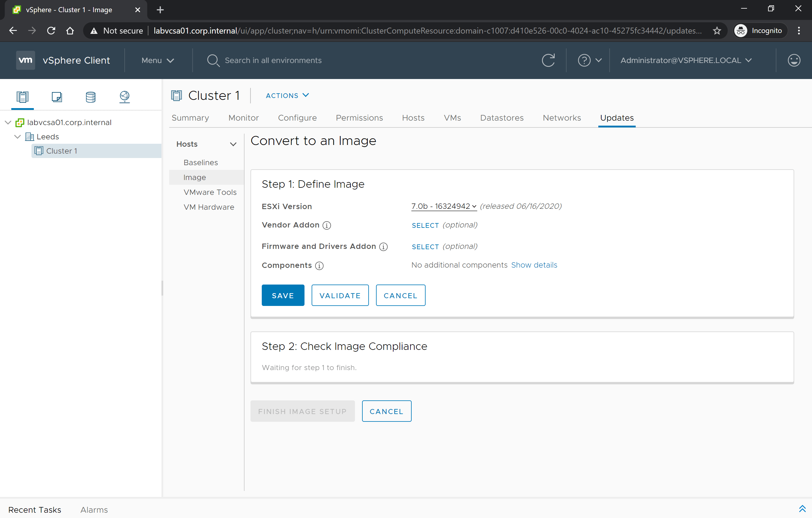Switch to the Permissions tab

[x=359, y=118]
